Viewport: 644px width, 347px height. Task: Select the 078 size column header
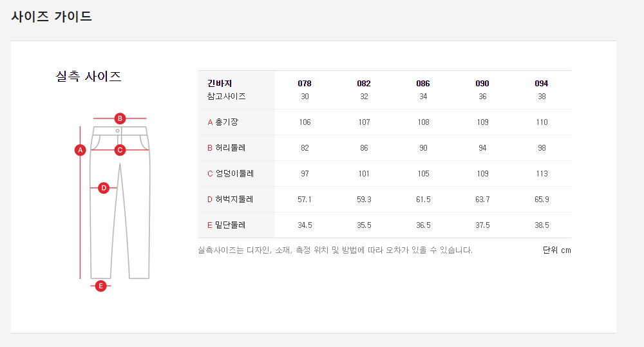[305, 84]
